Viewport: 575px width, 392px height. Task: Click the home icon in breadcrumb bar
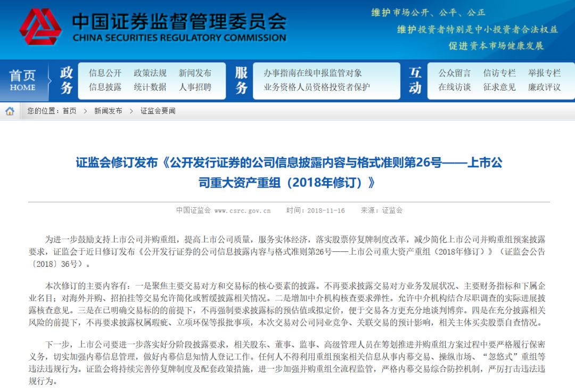10,111
